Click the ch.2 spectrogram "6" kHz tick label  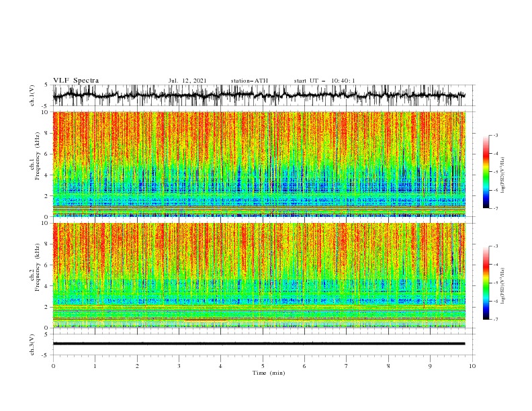click(47, 265)
